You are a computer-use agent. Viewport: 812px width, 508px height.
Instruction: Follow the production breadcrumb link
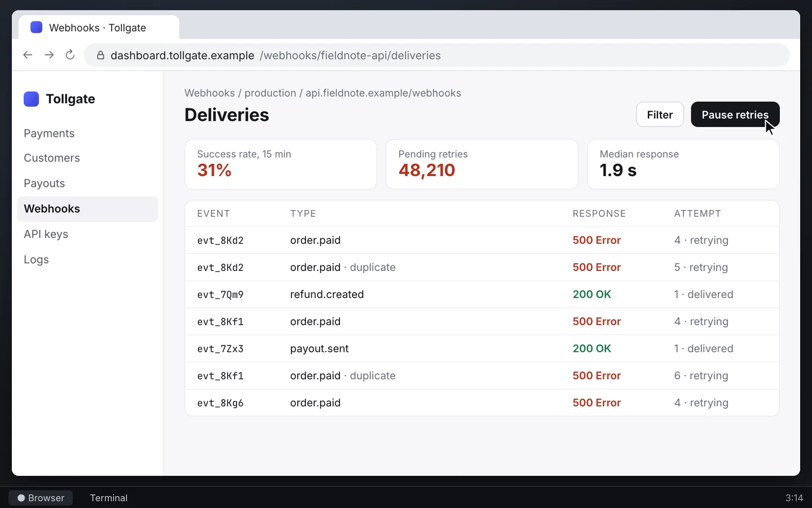[x=270, y=93]
